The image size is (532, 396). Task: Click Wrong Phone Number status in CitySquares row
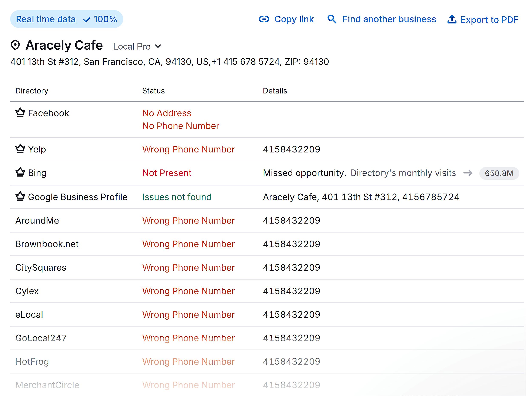coord(189,268)
